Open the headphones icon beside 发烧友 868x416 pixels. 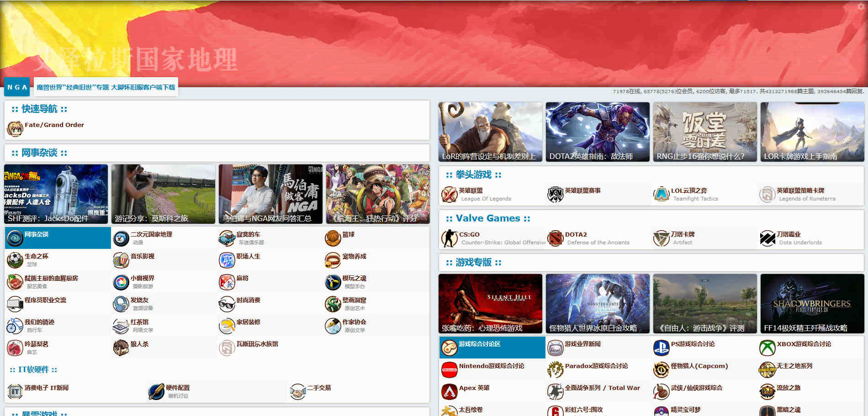(x=121, y=304)
